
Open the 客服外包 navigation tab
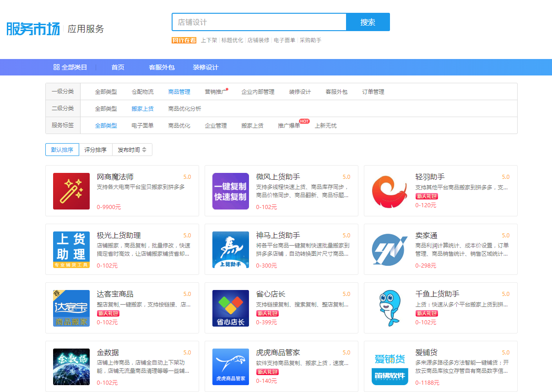pyautogui.click(x=162, y=67)
